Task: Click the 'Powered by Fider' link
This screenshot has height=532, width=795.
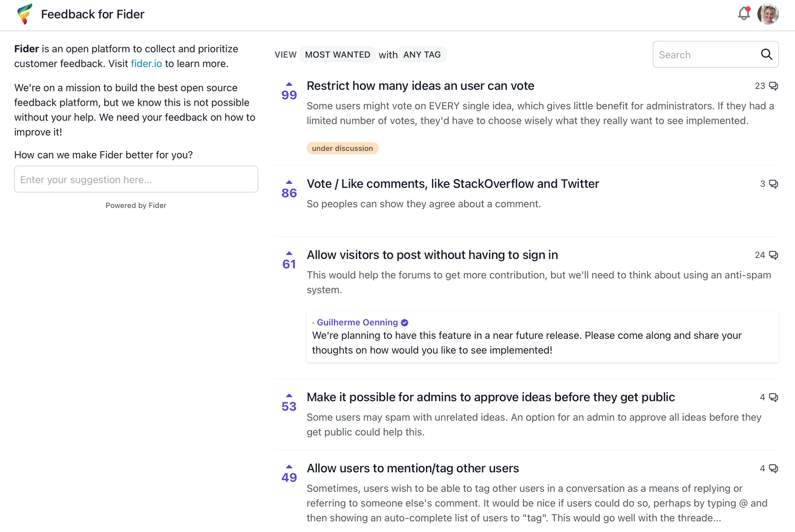Action: [136, 206]
